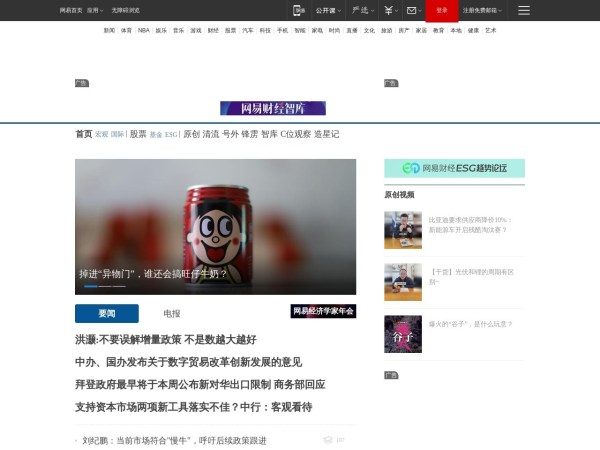The width and height of the screenshot is (600, 450).
Task: Open the 谷子 video thumbnail
Action: click(x=403, y=334)
